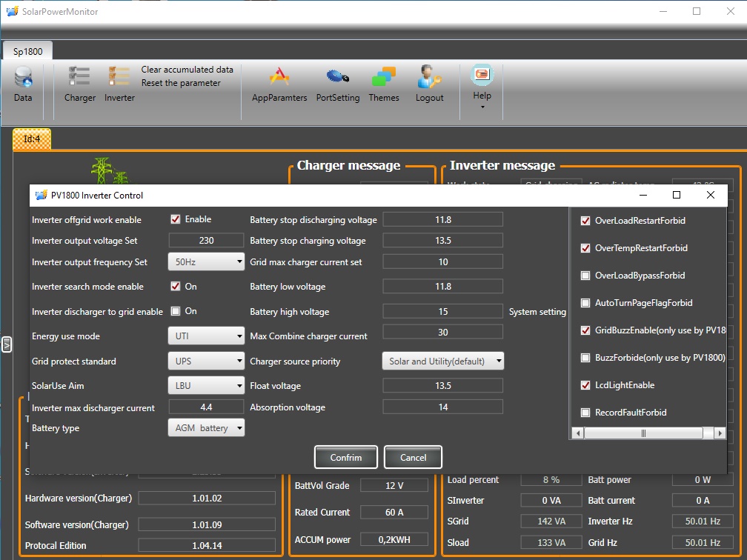Open the PortSetting tool
This screenshot has height=560, width=747.
[337, 77]
